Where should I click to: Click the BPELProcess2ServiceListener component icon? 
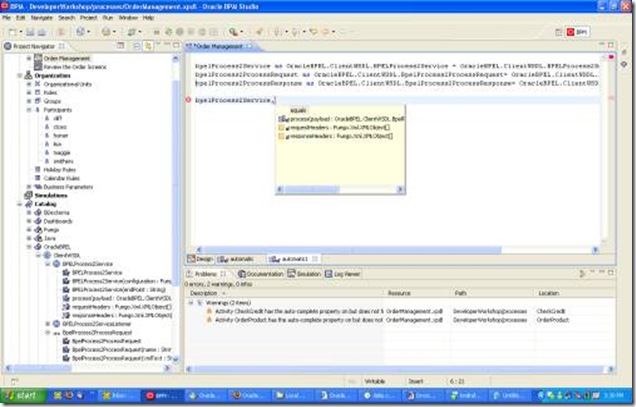tap(56, 324)
